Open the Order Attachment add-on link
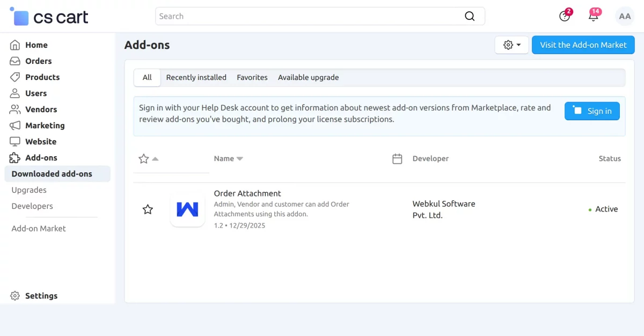 point(247,193)
